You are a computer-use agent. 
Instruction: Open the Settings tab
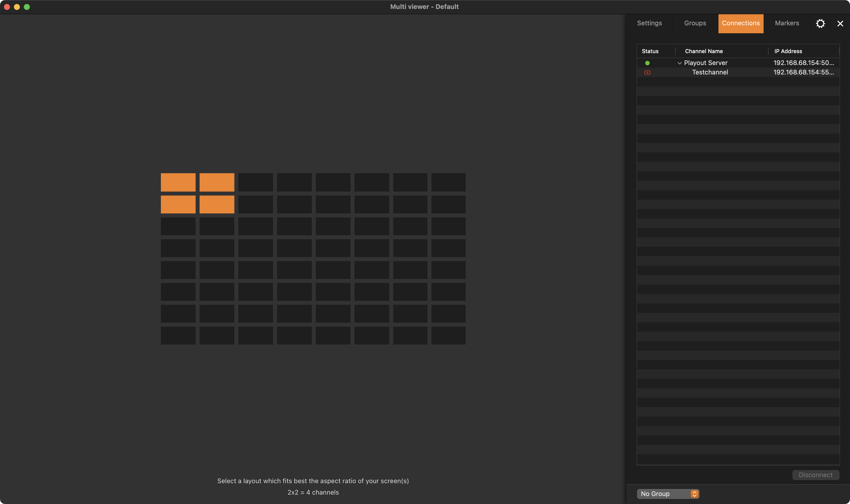(x=649, y=23)
